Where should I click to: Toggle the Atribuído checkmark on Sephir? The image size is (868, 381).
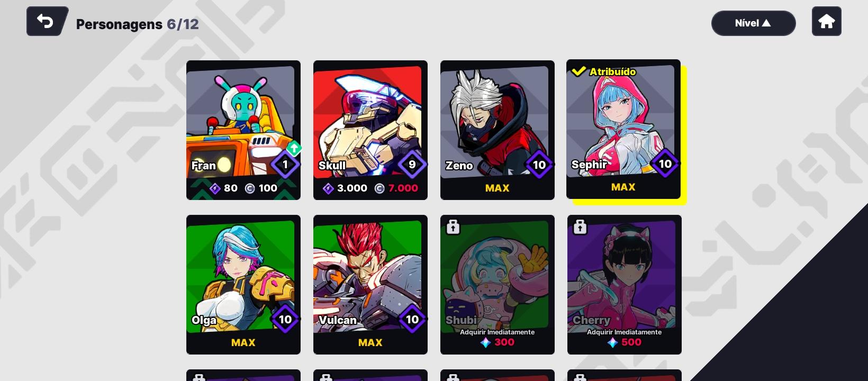(x=578, y=71)
